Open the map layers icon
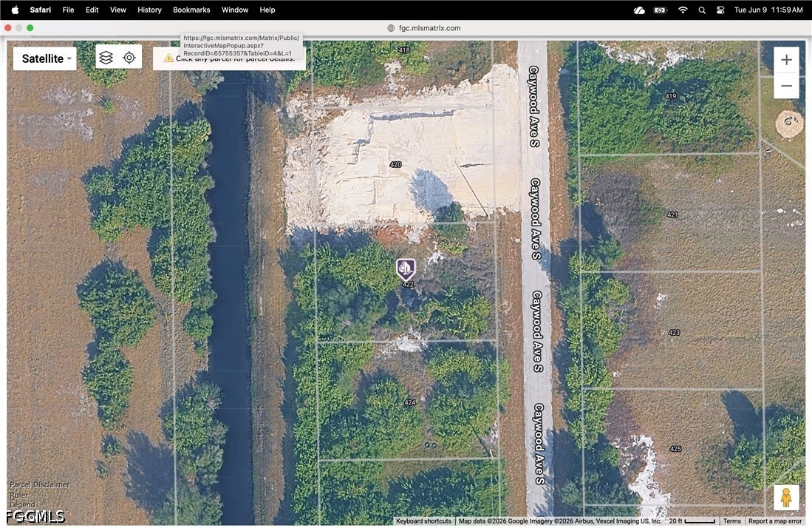 point(106,58)
